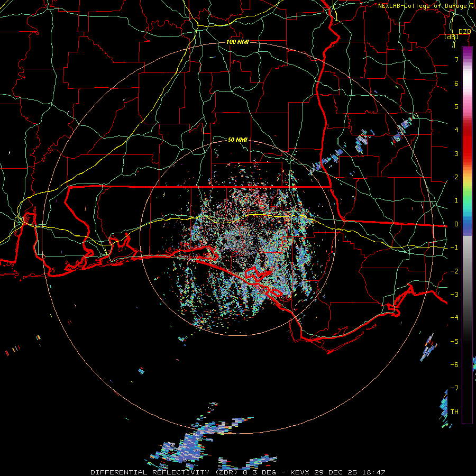Click the 1 value on the color scale
Screen dimensions: 476x476
click(456, 200)
